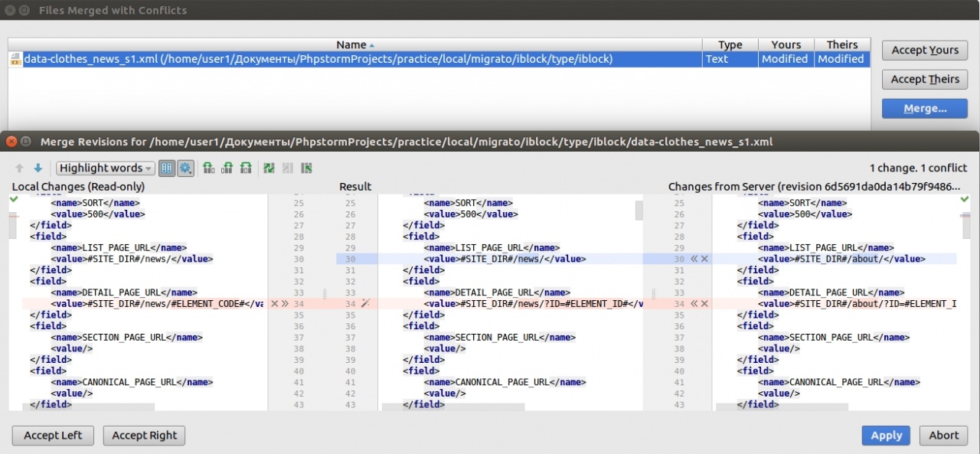This screenshot has height=454, width=980.
Task: Go to previous difference arrow
Action: pyautogui.click(x=20, y=168)
